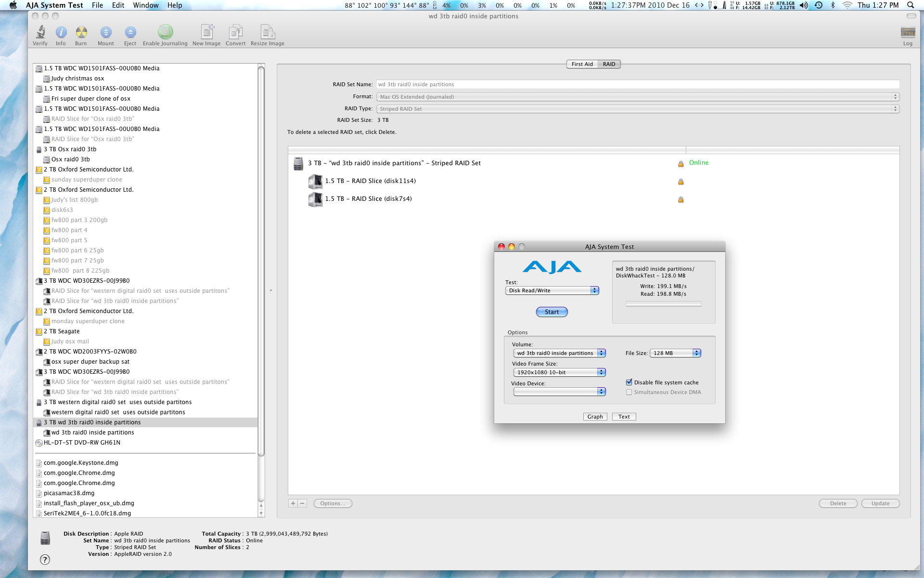The image size is (924, 578).
Task: Open the Volume dropdown in AJA
Action: 559,353
